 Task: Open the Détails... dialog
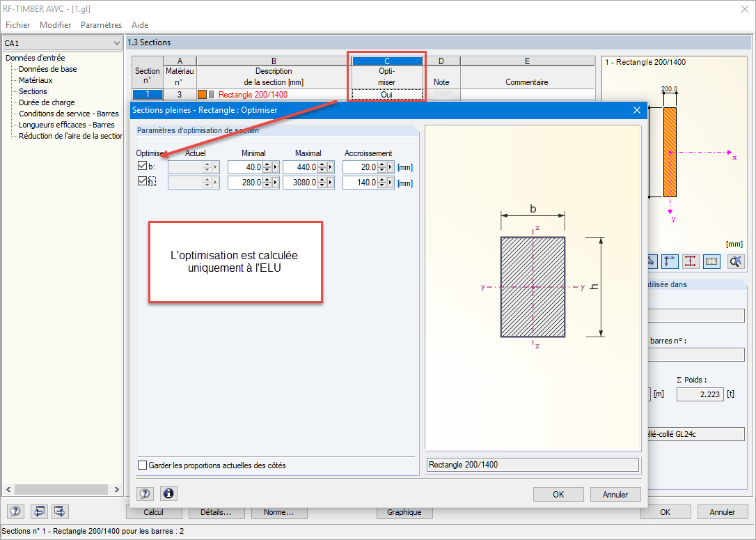[216, 511]
